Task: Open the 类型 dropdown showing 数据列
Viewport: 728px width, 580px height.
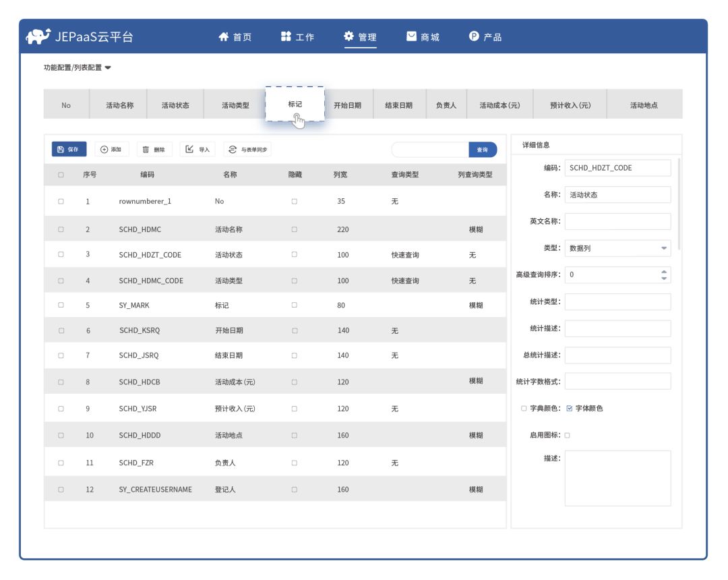Action: (x=663, y=248)
